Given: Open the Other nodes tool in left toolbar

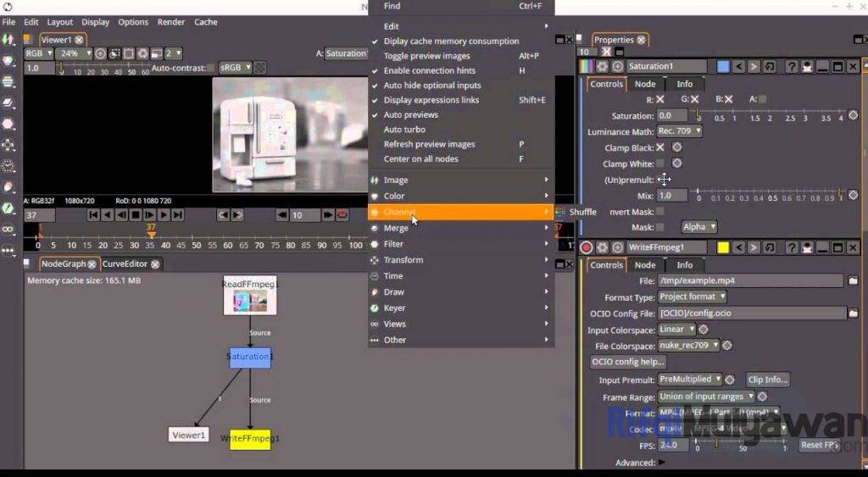Looking at the screenshot, I should [8, 250].
